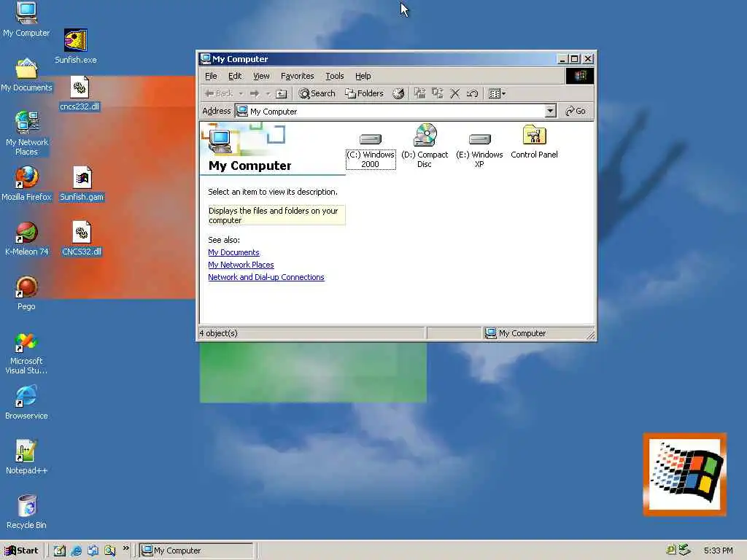Select the Notepad++ desktop shortcut
Screen dimensions: 747x560
pos(26,458)
